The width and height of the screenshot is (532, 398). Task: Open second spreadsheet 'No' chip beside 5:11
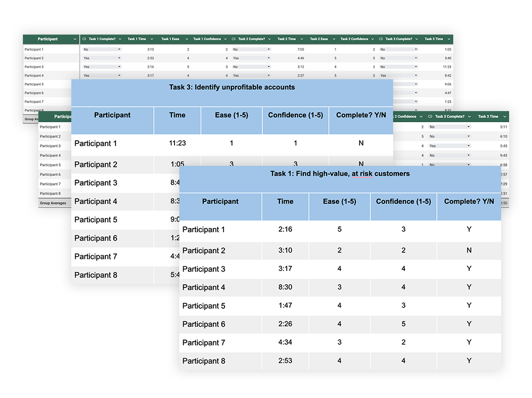450,127
